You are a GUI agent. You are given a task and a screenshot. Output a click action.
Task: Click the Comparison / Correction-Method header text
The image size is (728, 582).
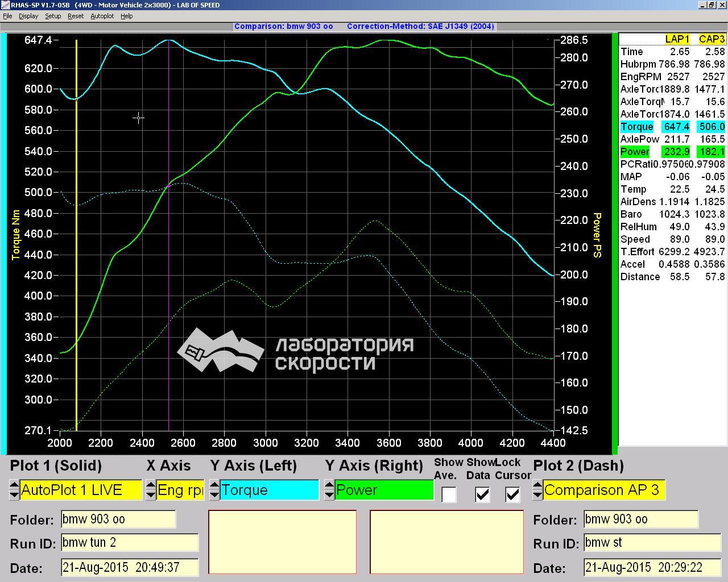point(364,26)
